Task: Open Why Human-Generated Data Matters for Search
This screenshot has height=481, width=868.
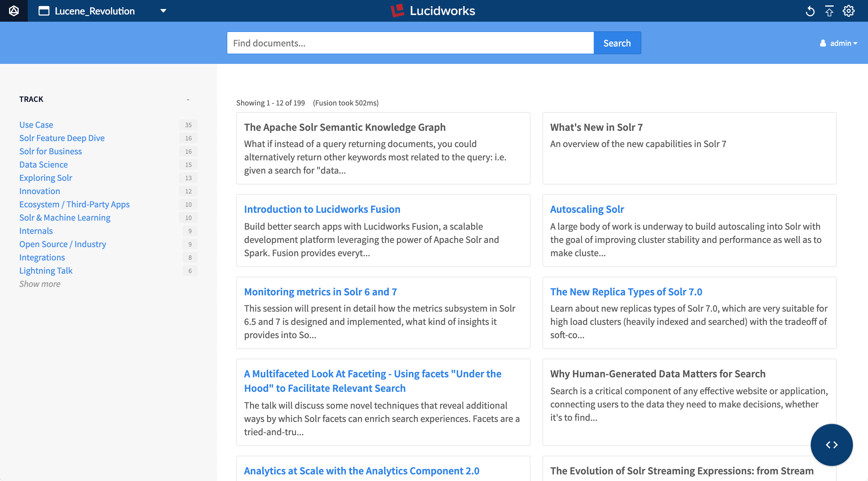Action: (x=658, y=374)
